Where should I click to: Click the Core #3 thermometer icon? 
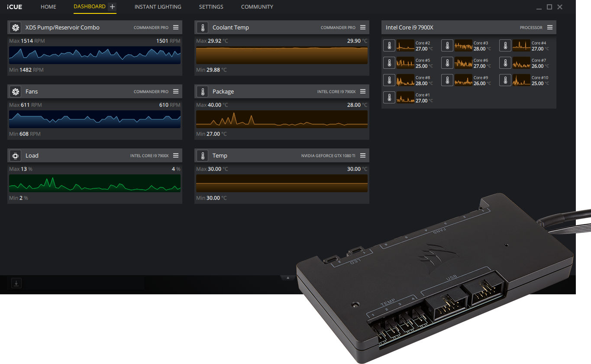click(447, 45)
